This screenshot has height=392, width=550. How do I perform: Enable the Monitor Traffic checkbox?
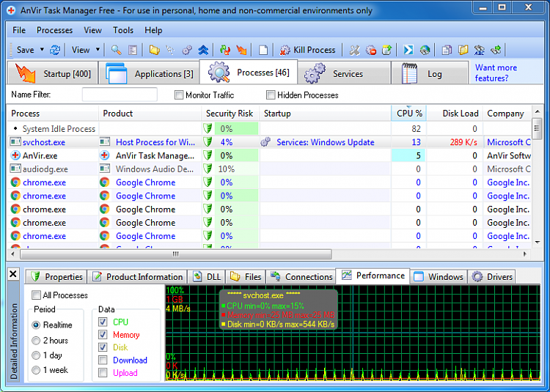(179, 95)
